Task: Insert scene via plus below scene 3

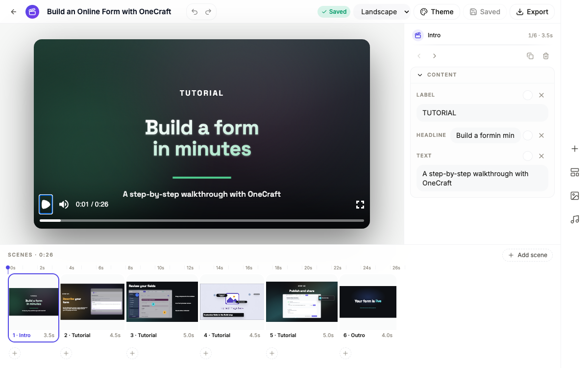Action: 132,353
